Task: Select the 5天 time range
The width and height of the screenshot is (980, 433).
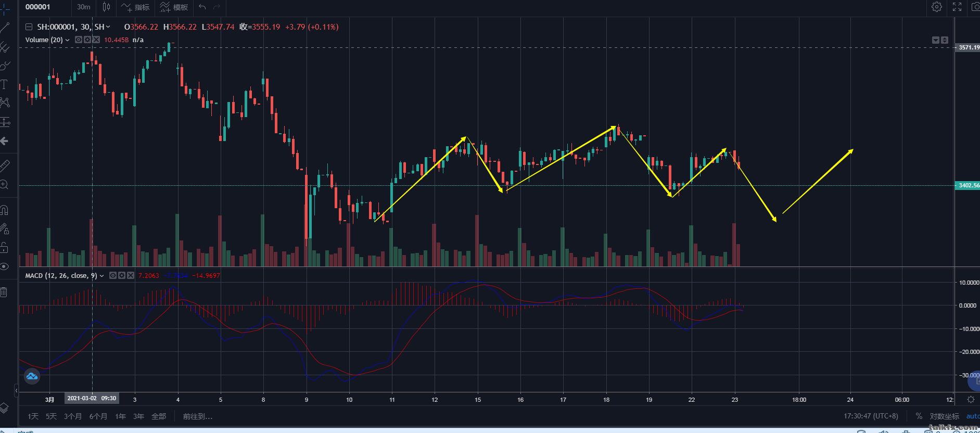Action: click(51, 416)
